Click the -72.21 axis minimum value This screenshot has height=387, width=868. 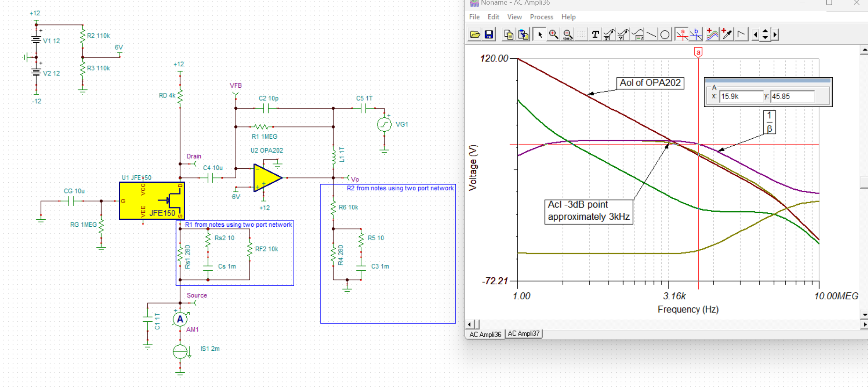494,281
